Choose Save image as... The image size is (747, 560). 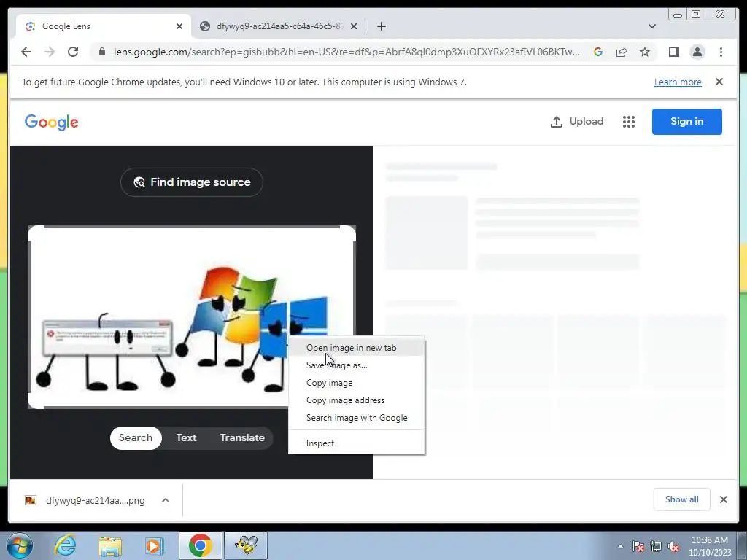(356, 365)
